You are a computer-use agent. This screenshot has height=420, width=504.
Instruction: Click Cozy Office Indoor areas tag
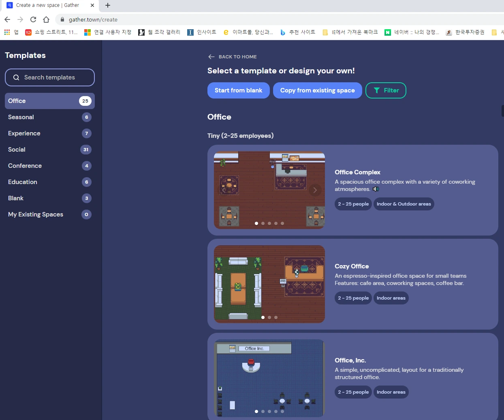pyautogui.click(x=391, y=298)
